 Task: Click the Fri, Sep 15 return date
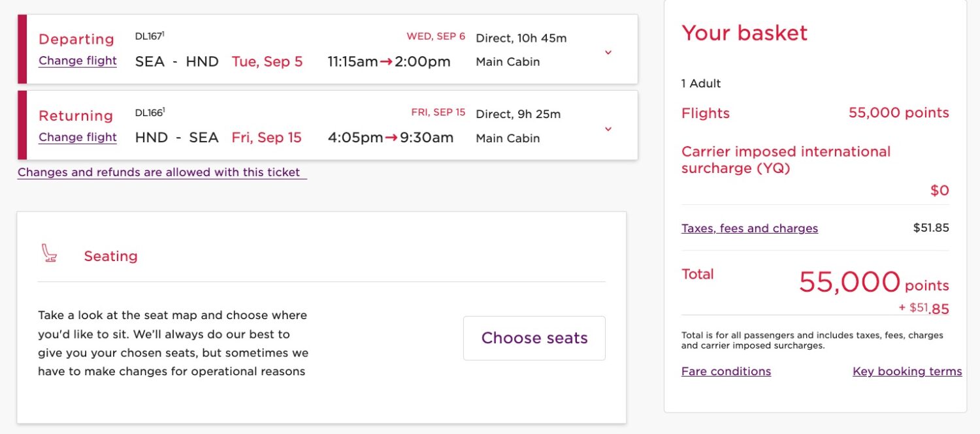tap(266, 138)
